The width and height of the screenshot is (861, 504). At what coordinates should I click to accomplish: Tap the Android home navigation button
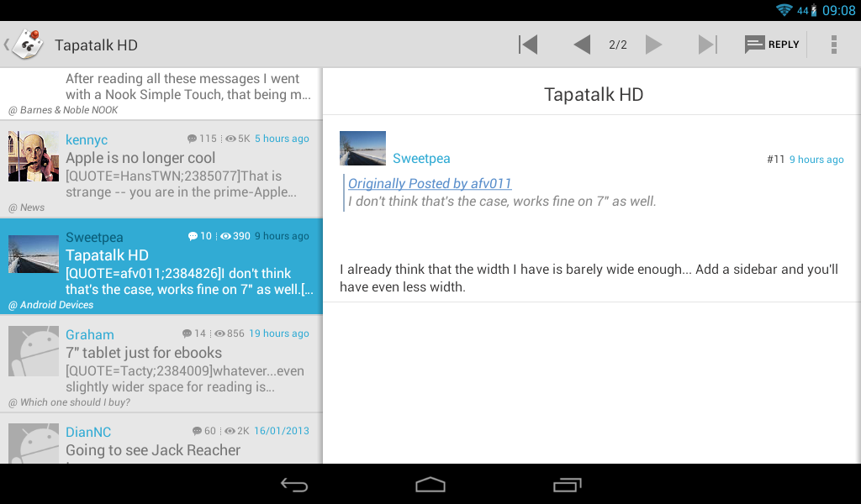(430, 484)
